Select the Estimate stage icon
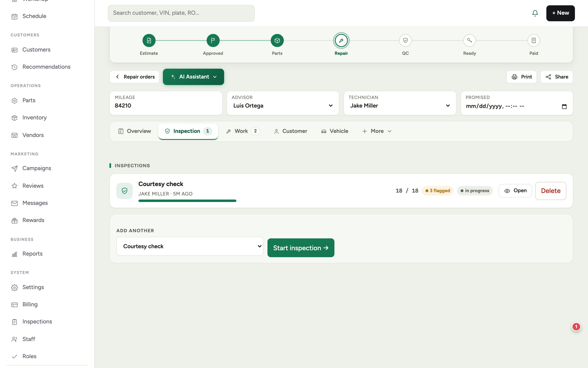This screenshot has width=588, height=368. (149, 40)
